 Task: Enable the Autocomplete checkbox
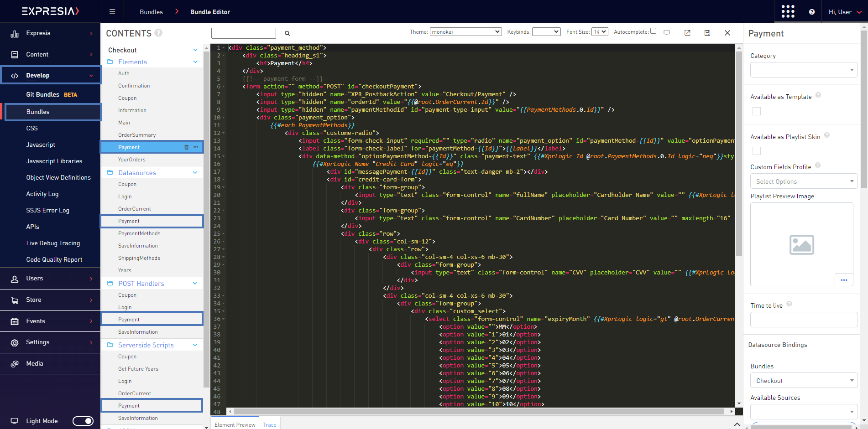click(x=653, y=31)
